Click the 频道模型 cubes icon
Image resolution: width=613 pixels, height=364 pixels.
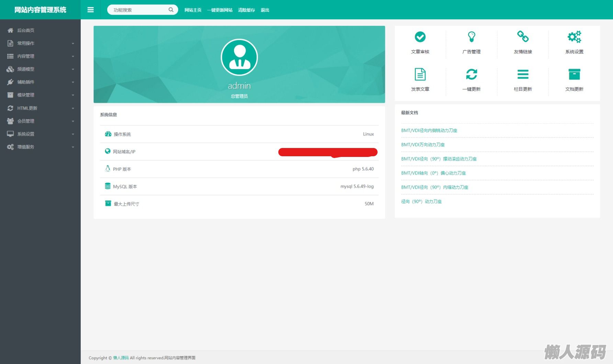coord(10,69)
